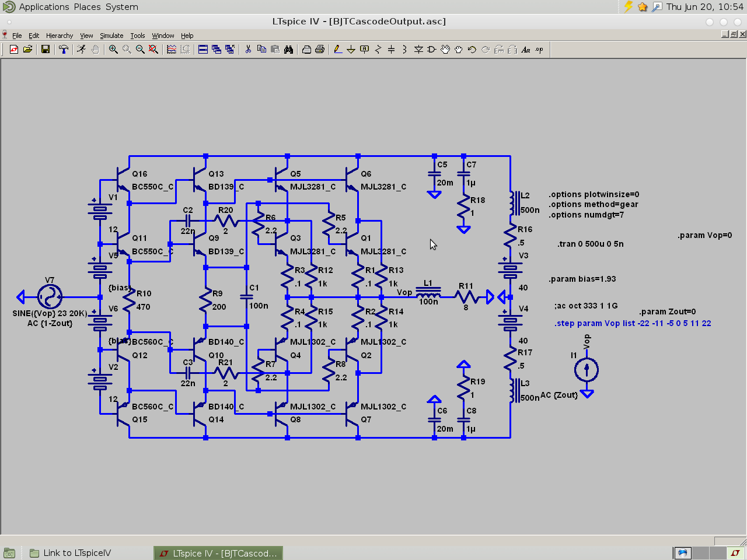Click the MJL3281_C label beside Q5
The width and height of the screenshot is (747, 560).
(x=313, y=187)
